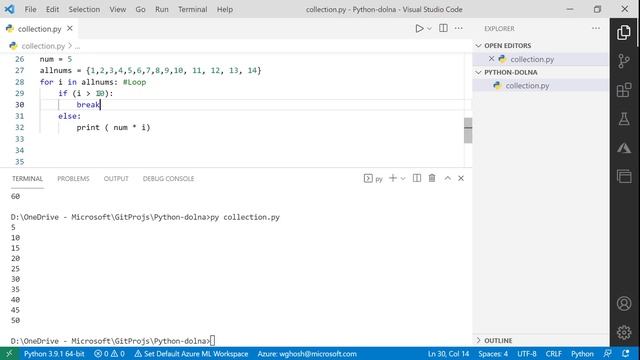Open the Testing flask view

(624, 119)
